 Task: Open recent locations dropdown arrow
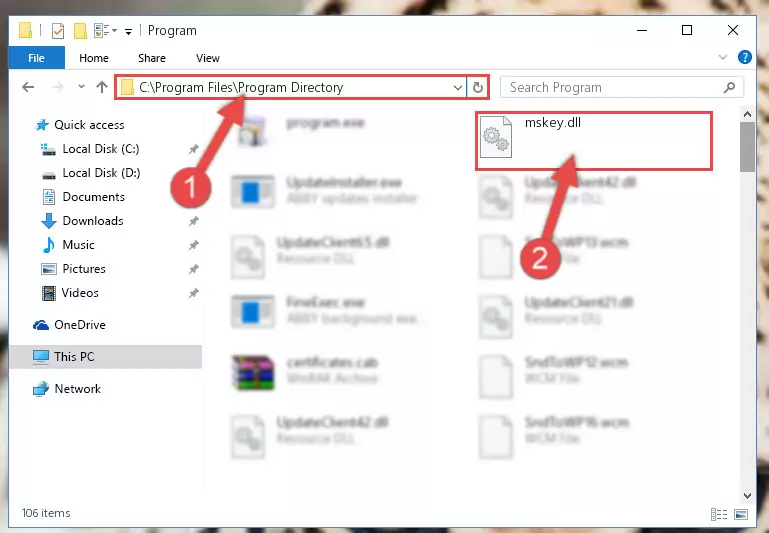click(x=81, y=87)
